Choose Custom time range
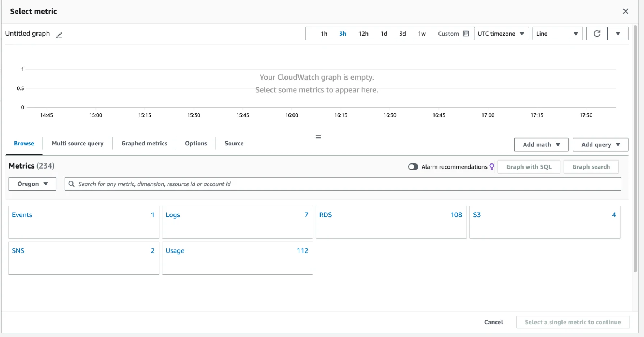The image size is (644, 337). 448,34
